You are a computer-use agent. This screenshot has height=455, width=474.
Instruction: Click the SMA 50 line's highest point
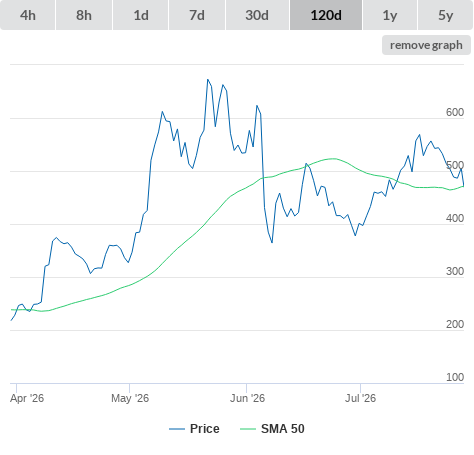coord(333,159)
